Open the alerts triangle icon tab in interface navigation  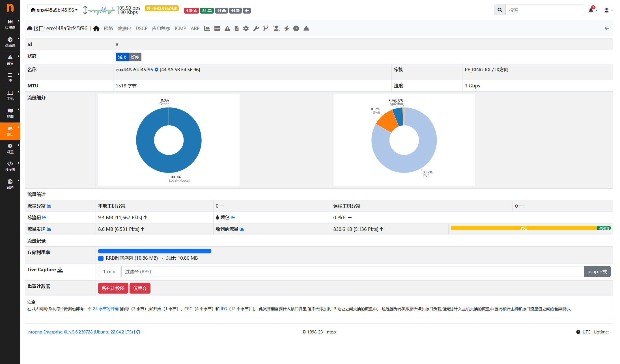(227, 29)
